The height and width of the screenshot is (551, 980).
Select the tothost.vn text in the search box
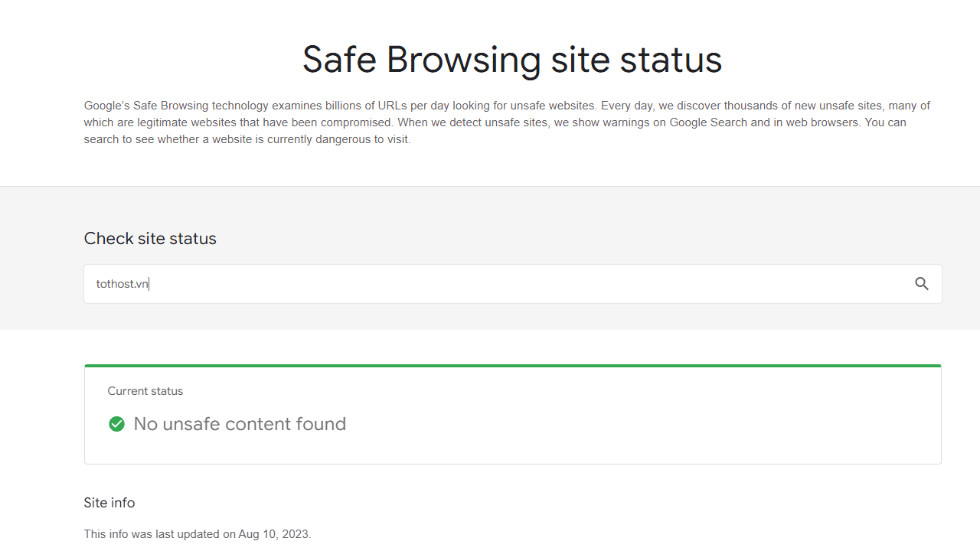point(122,283)
